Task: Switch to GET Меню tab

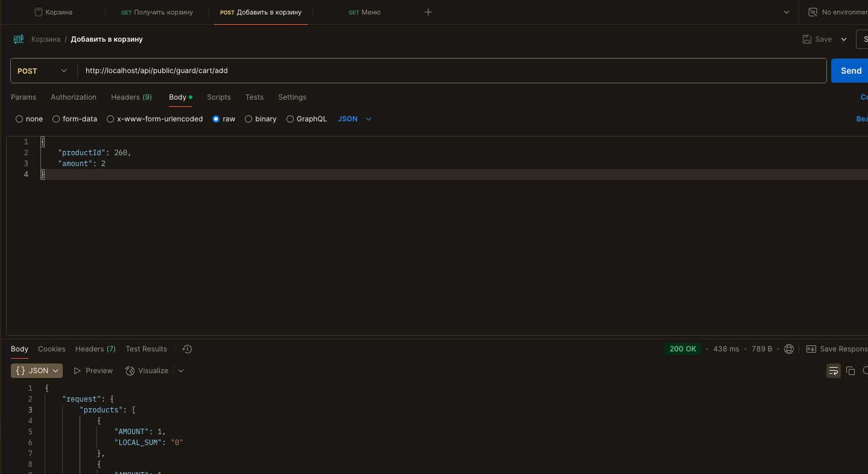Action: [x=364, y=12]
